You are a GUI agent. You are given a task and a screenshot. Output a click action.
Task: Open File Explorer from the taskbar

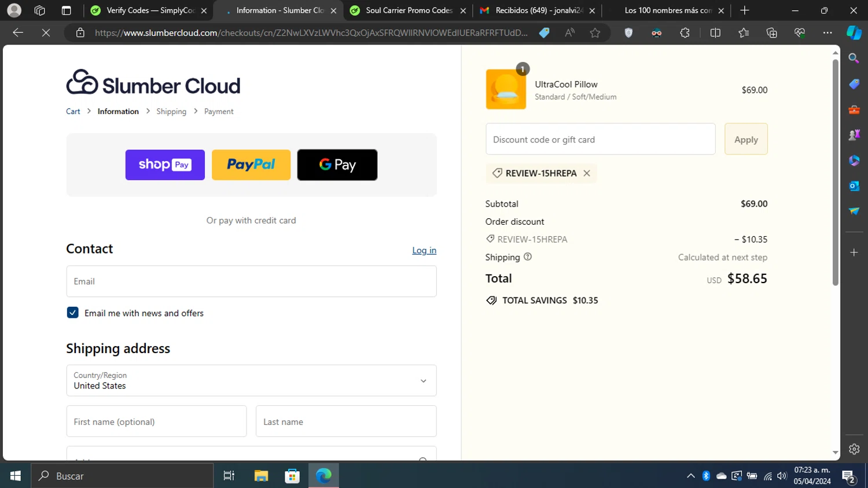pos(261,476)
